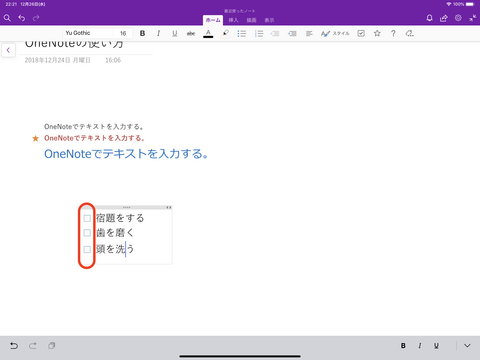Select the time 16:06
Image resolution: width=480 pixels, height=360 pixels.
point(113,60)
